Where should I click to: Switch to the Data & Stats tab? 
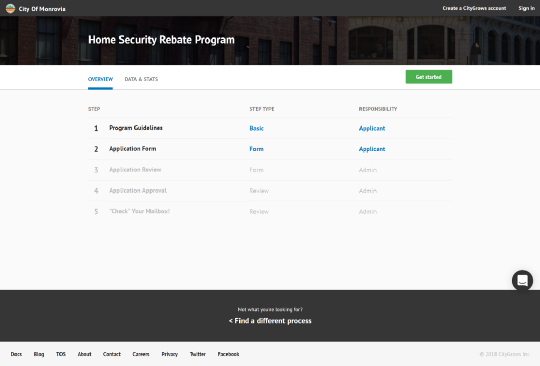click(x=141, y=79)
